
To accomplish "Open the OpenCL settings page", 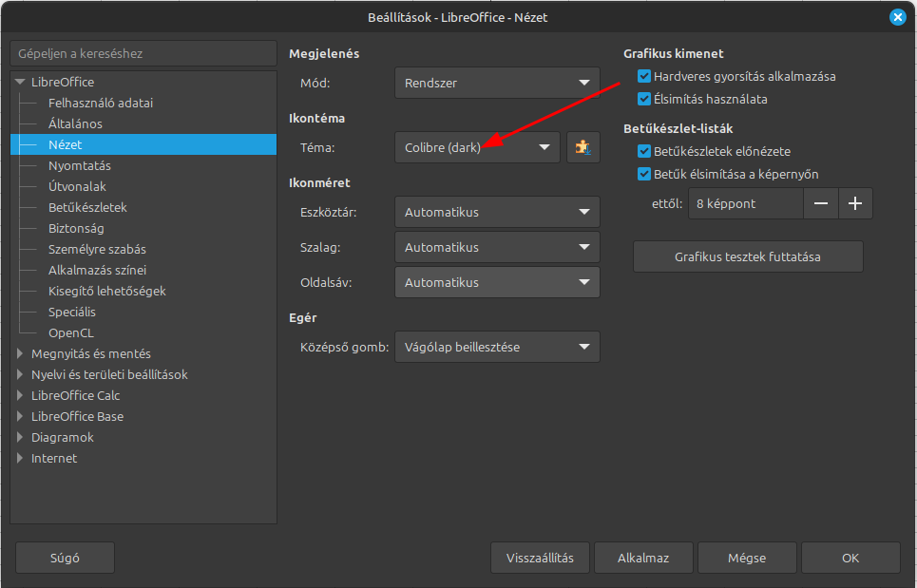I will 70,333.
